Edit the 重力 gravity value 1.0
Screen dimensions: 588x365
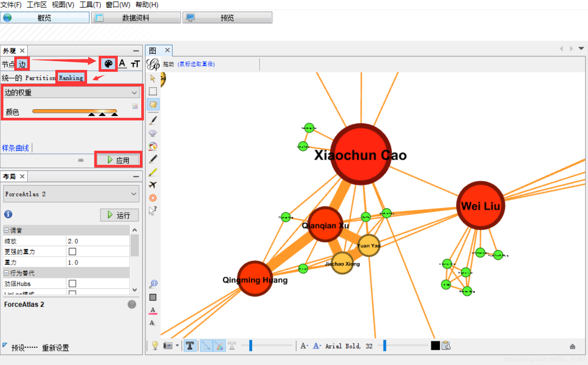98,263
